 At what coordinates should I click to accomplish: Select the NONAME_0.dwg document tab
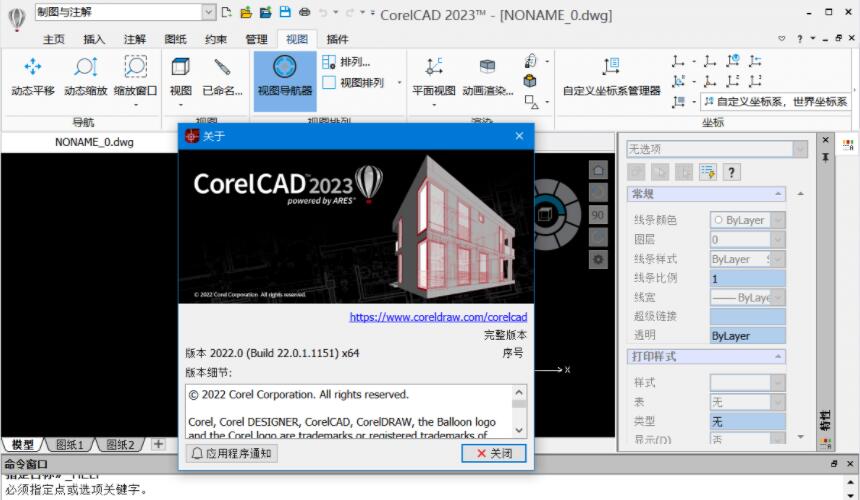[x=94, y=142]
